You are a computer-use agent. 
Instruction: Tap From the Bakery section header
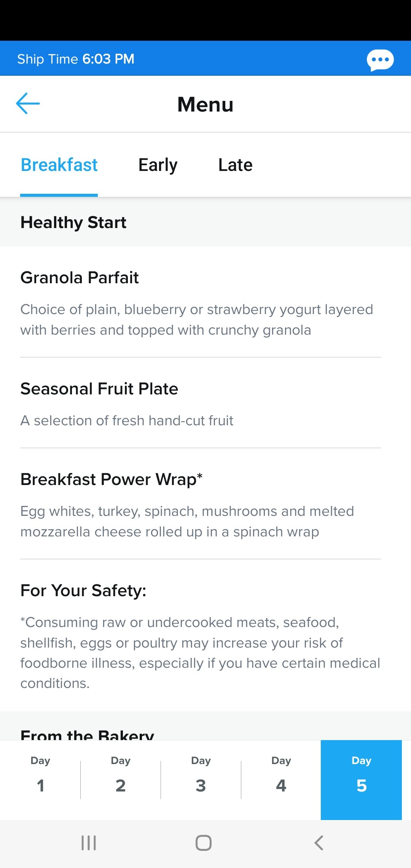pyautogui.click(x=88, y=733)
